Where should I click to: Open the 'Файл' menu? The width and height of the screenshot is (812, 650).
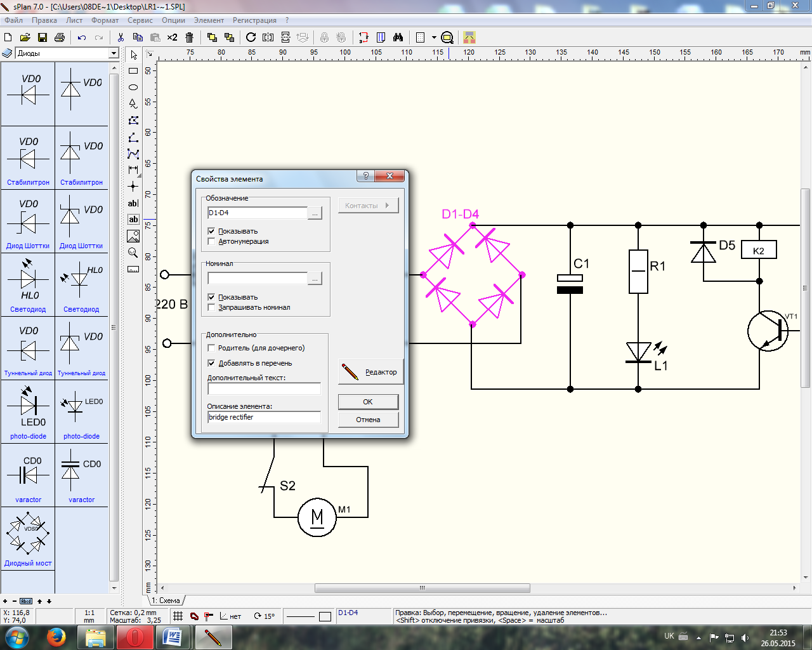click(13, 20)
